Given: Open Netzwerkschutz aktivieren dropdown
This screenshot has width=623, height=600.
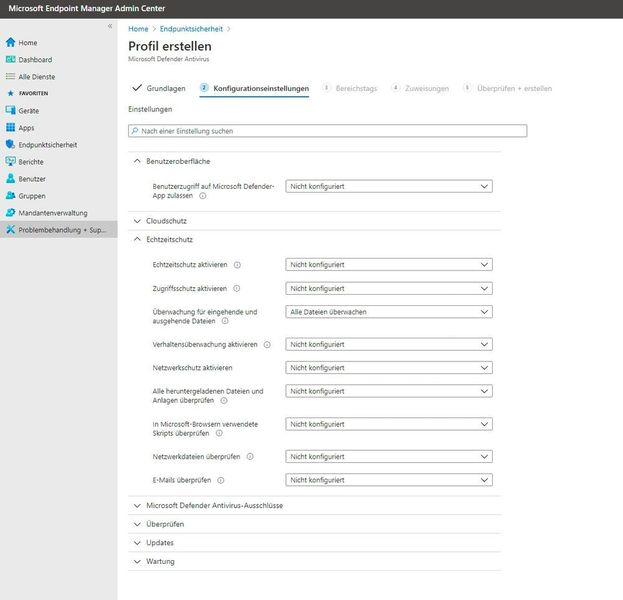Looking at the screenshot, I should coord(389,368).
